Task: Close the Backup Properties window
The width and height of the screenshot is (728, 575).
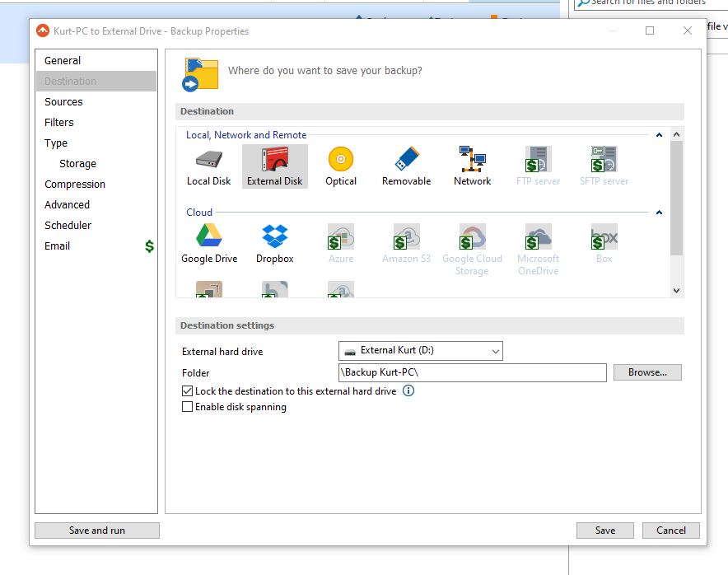Action: pyautogui.click(x=688, y=30)
